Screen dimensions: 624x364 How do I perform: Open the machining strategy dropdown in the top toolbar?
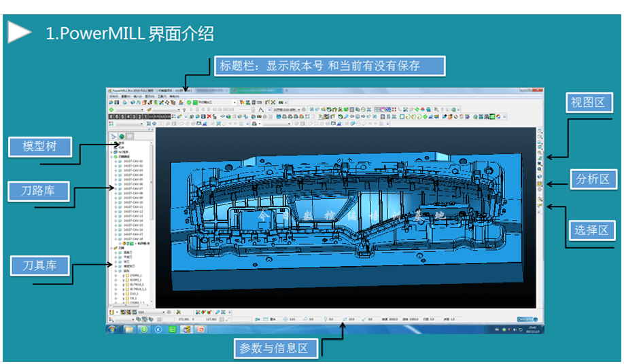tap(234, 102)
